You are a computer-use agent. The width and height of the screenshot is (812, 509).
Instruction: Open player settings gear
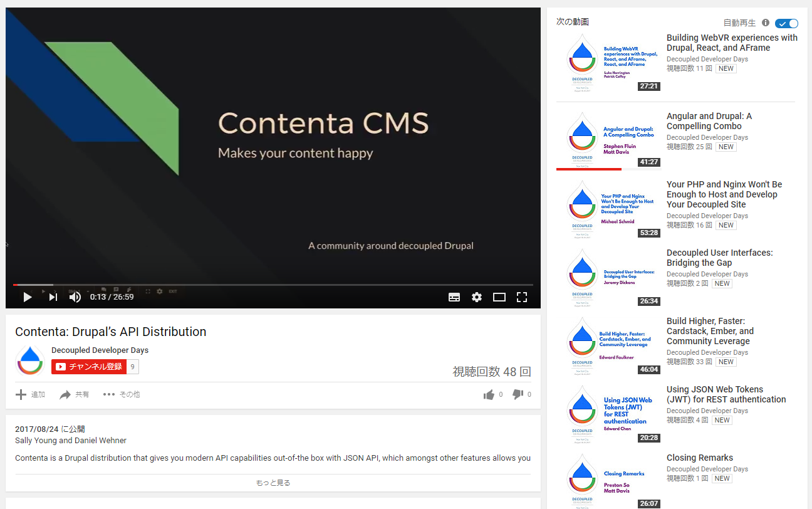477,297
